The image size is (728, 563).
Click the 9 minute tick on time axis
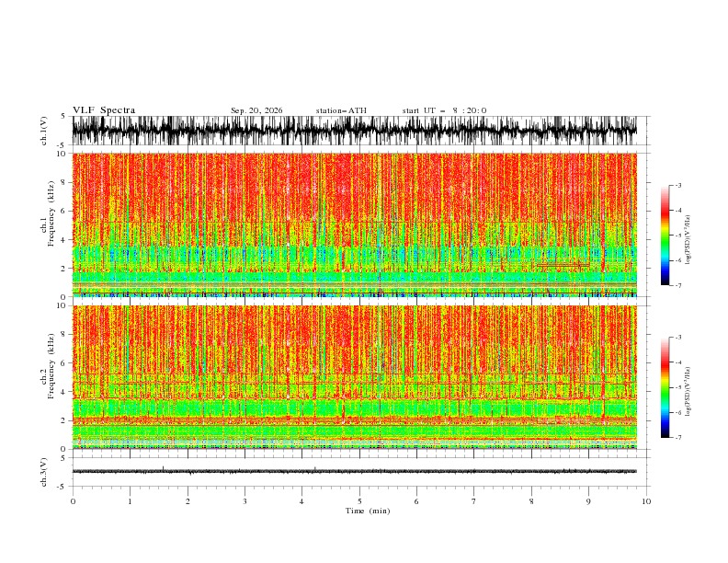coord(588,501)
